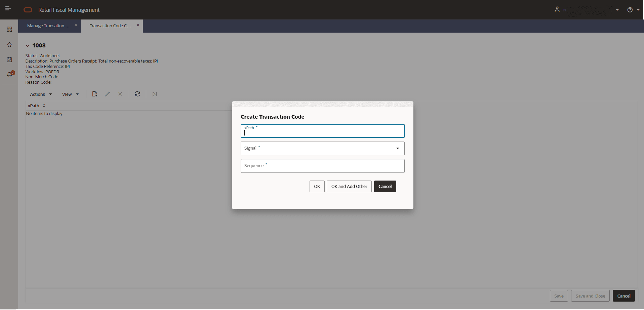Click Retail Fiscal Management title
Image resolution: width=644 pixels, height=310 pixels.
tap(69, 10)
